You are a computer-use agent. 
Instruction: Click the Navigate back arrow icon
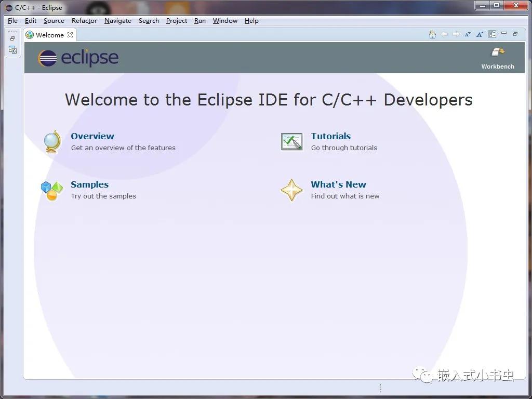[444, 34]
